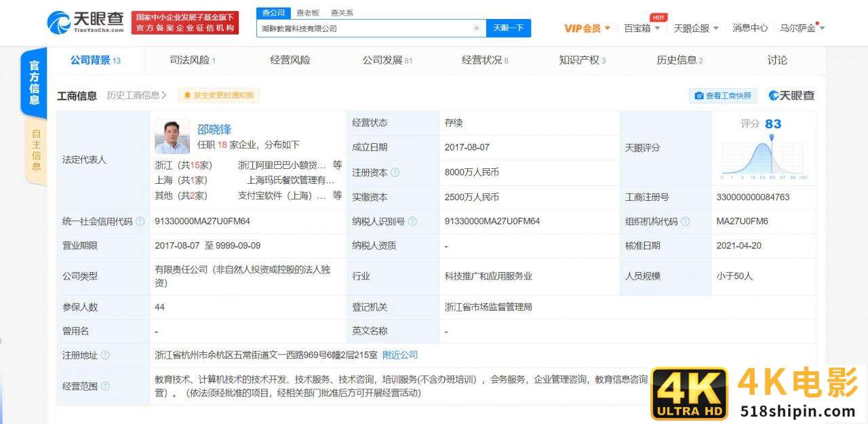The image size is (868, 424).
Task: Open the 公司背景 tab
Action: (95, 60)
